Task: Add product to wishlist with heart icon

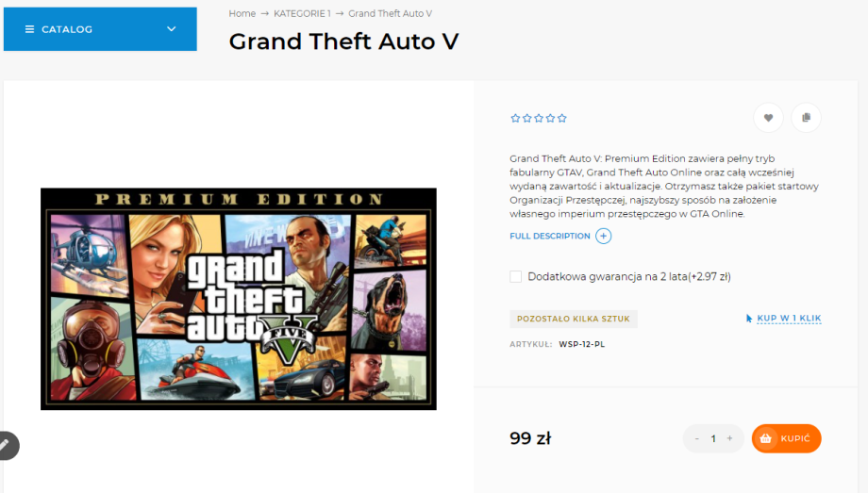Action: tap(768, 118)
